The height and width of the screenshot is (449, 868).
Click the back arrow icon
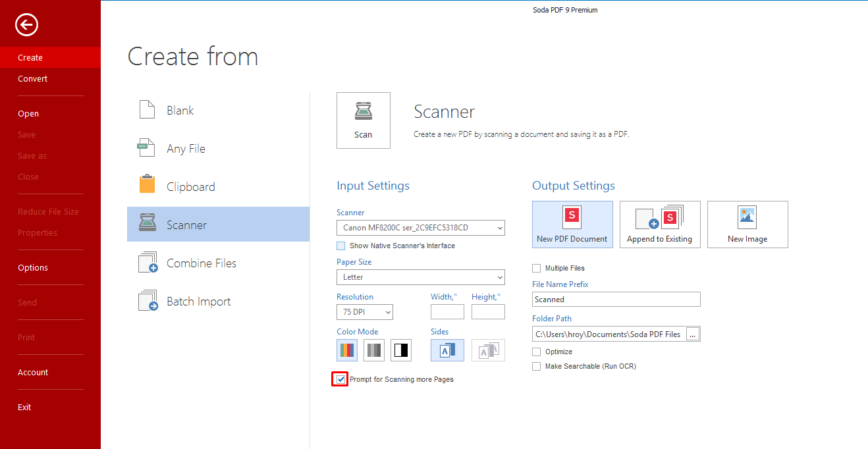click(x=27, y=26)
